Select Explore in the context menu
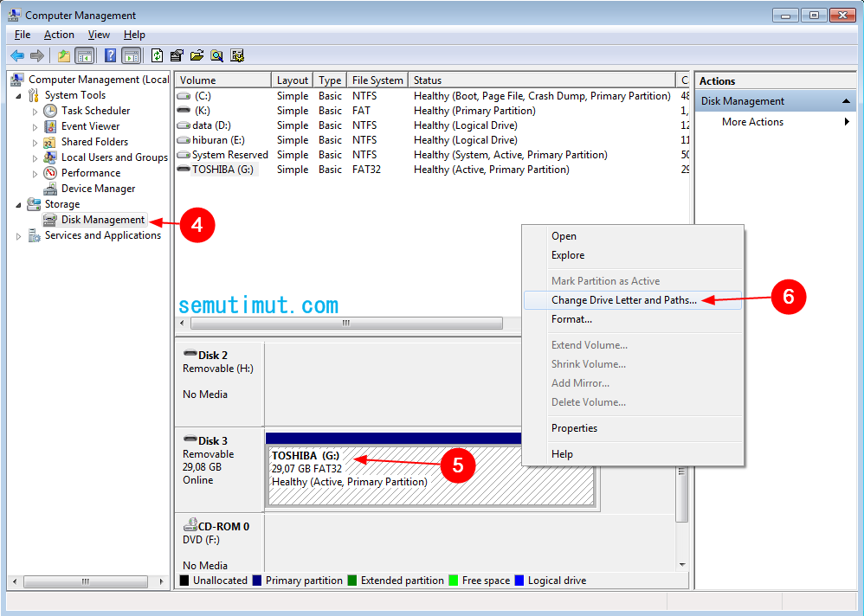 point(633,255)
